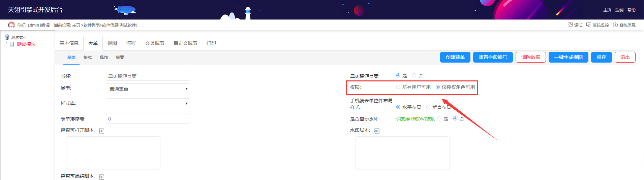Select 测试模块 in the tree
The width and height of the screenshot is (644, 180).
pyautogui.click(x=26, y=44)
